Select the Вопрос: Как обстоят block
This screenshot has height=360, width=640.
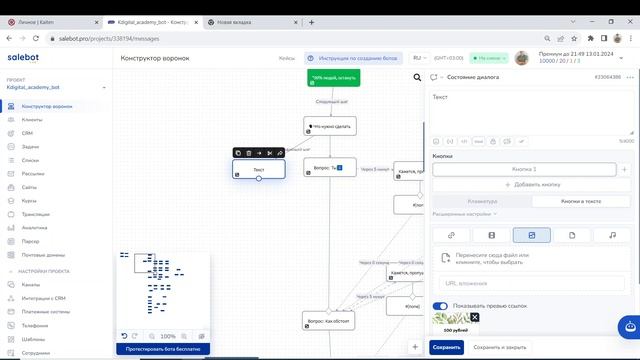[x=328, y=321]
